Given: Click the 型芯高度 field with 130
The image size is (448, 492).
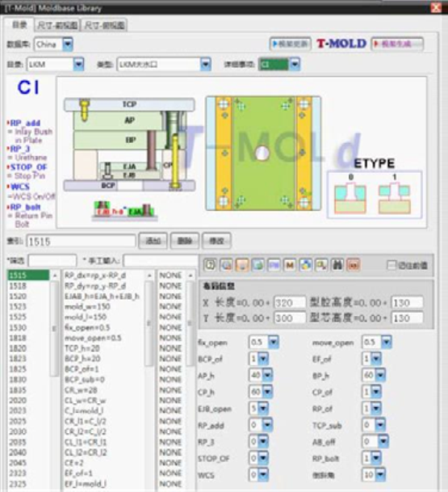Looking at the screenshot, I should [407, 317].
